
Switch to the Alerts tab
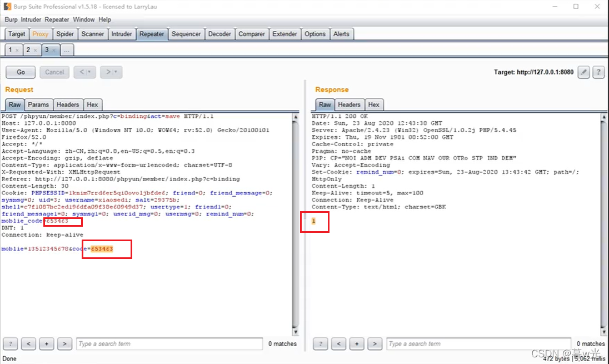[x=341, y=34]
